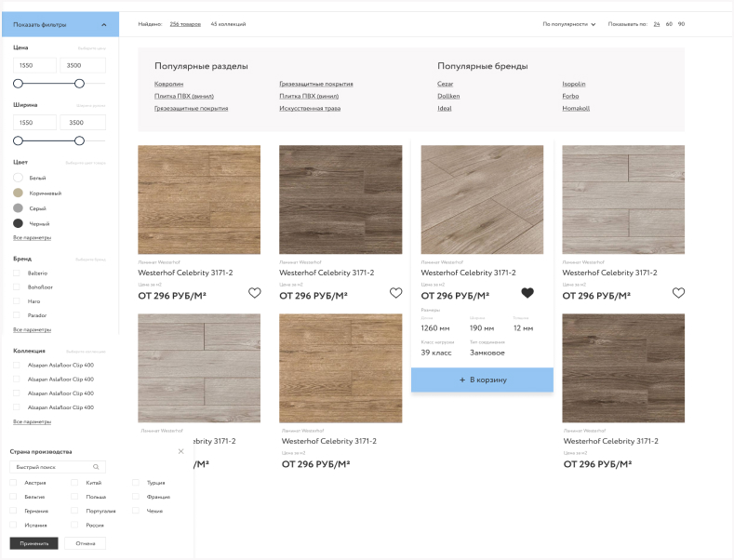The width and height of the screenshot is (734, 560).
Task: Click the magnifier icon in Быстрый поиск
Action: (96, 467)
